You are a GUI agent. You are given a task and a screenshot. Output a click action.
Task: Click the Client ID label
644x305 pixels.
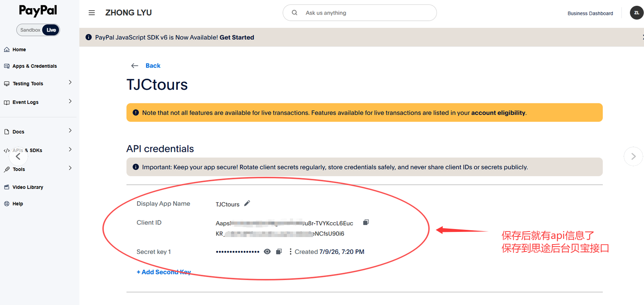pos(149,223)
